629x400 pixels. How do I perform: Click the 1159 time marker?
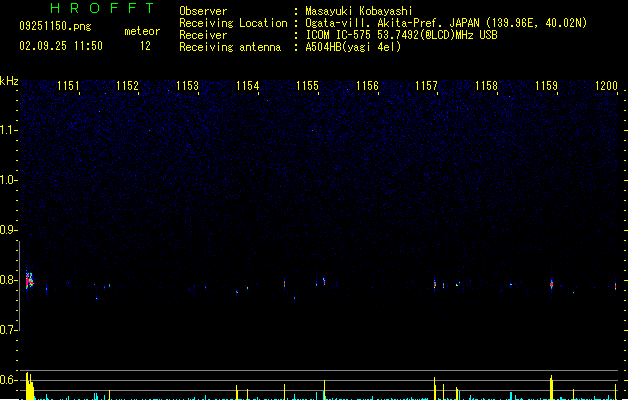(546, 85)
